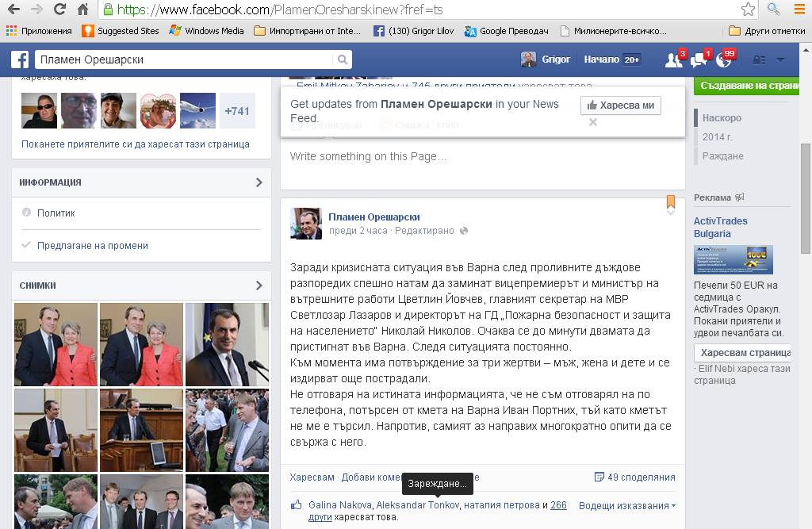
Task: Open Водещи изказвания comment sort dropdown
Action: 627,506
